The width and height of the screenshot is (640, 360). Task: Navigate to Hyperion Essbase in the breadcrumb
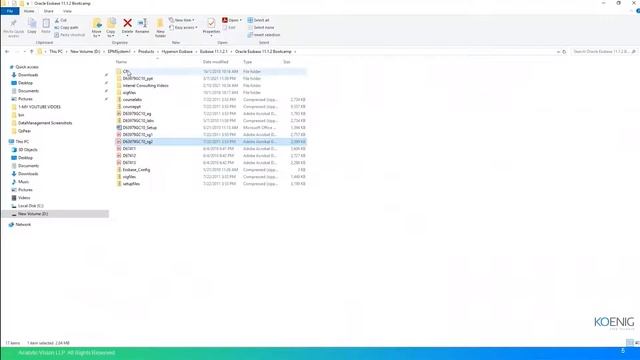click(x=177, y=52)
